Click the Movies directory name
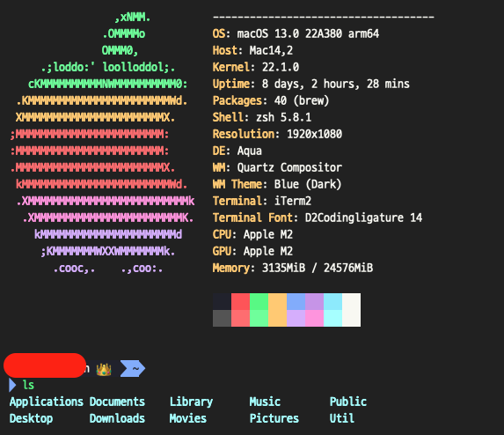The width and height of the screenshot is (504, 435). click(188, 418)
